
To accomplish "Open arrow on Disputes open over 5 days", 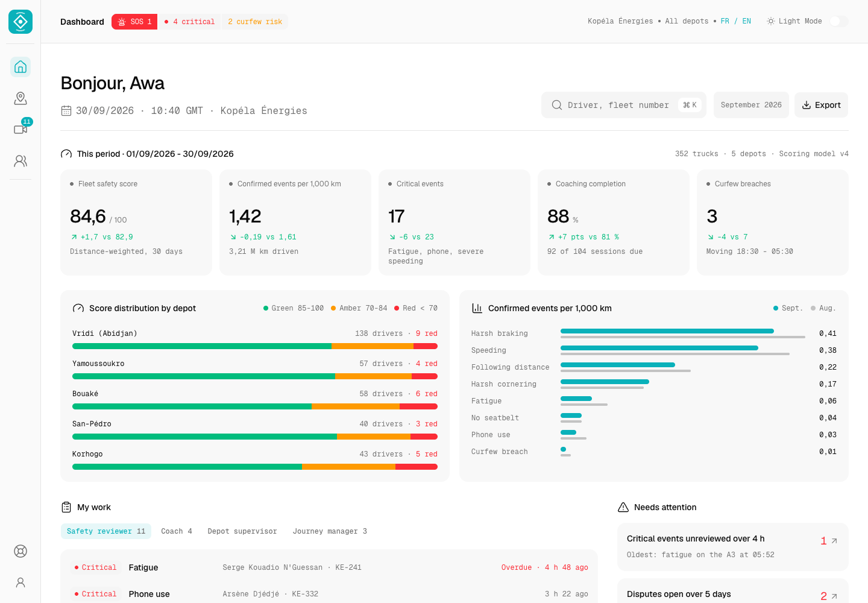I will click(834, 596).
